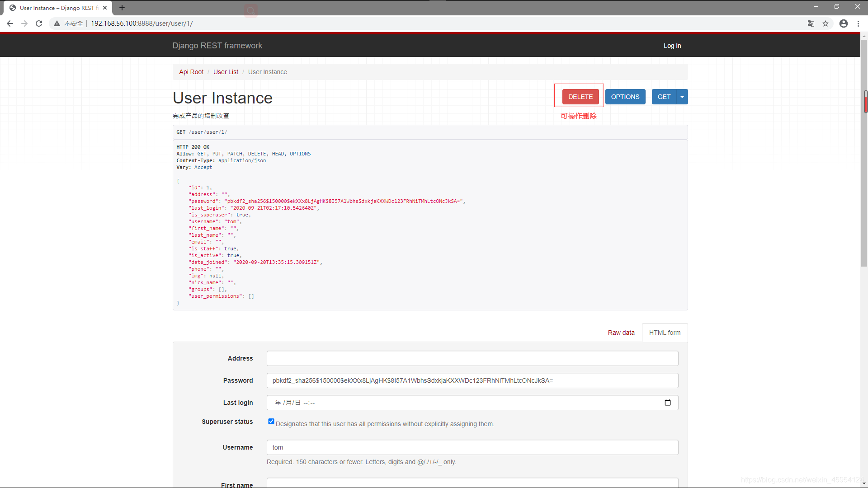Click into the Username input field
Screen dimensions: 868x488
(472, 447)
